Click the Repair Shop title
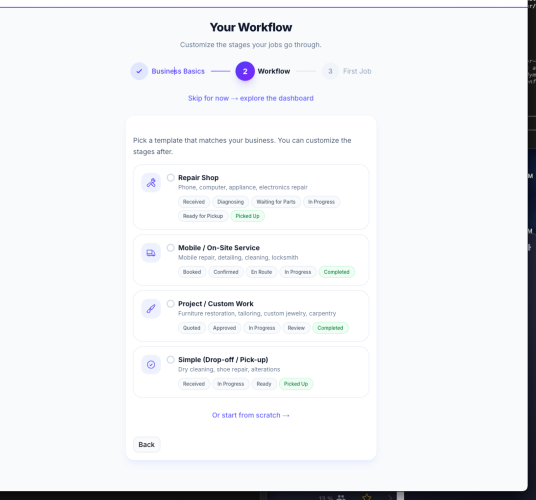 click(198, 178)
